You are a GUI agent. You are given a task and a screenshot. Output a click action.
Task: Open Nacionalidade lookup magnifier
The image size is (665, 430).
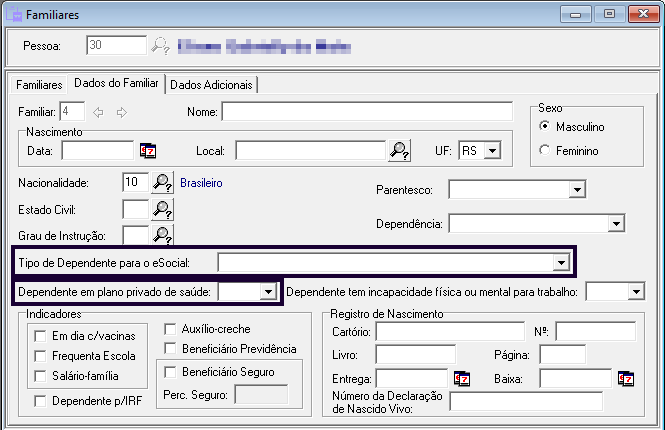pyautogui.click(x=162, y=183)
